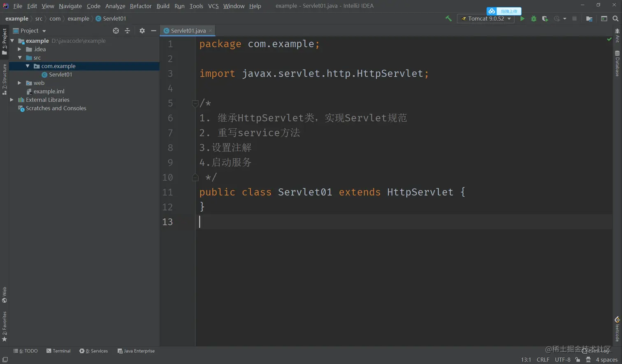Open the File menu
Viewport: 622px width, 364px height.
(x=18, y=6)
